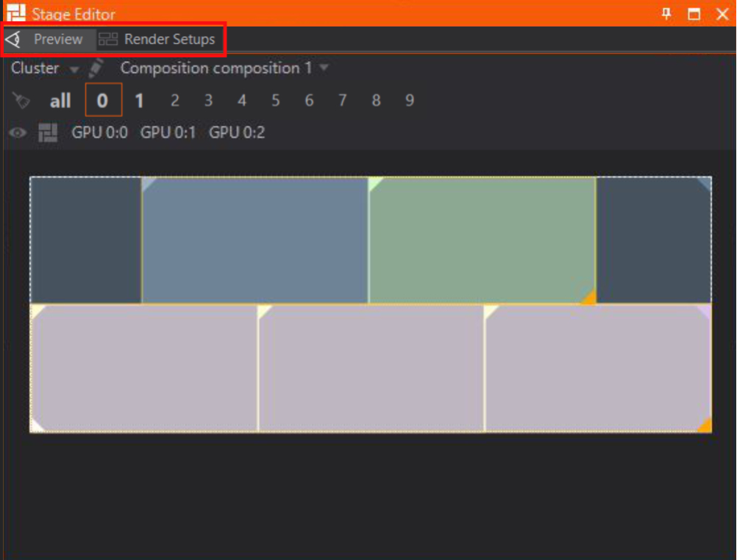This screenshot has width=737, height=560.
Task: Toggle GPU 0:0 output
Action: click(x=99, y=133)
